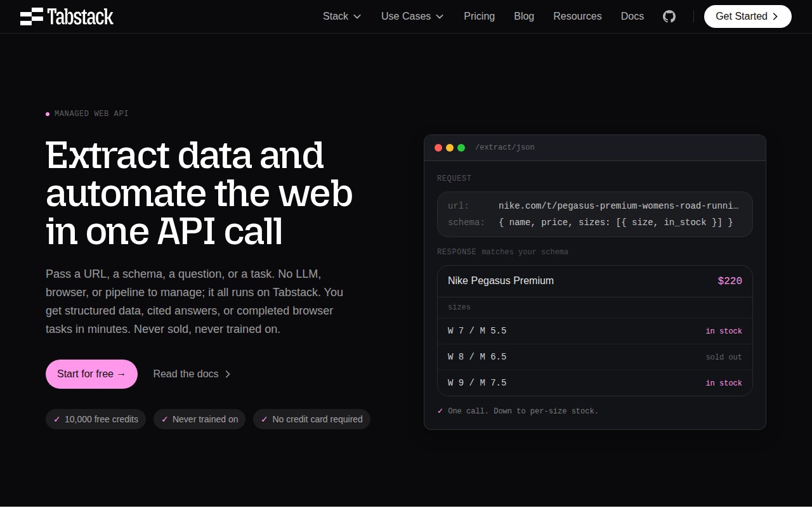Click the 10,000 free credits badge

tap(96, 419)
